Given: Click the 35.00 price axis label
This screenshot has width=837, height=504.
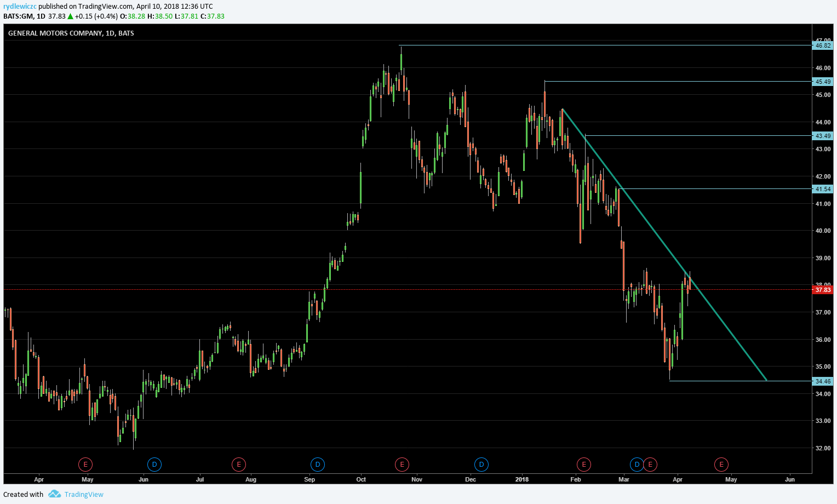Looking at the screenshot, I should (823, 366).
